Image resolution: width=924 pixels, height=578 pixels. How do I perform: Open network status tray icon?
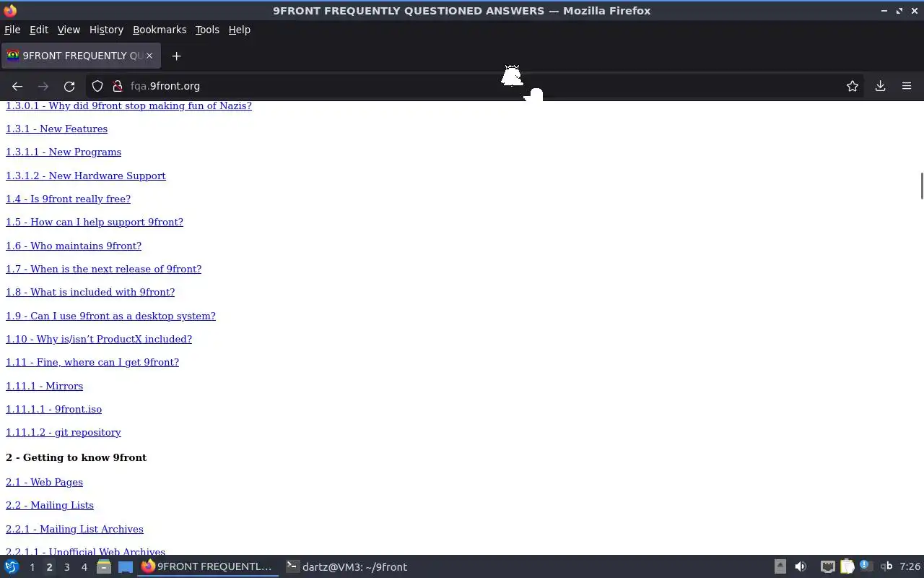coord(827,567)
